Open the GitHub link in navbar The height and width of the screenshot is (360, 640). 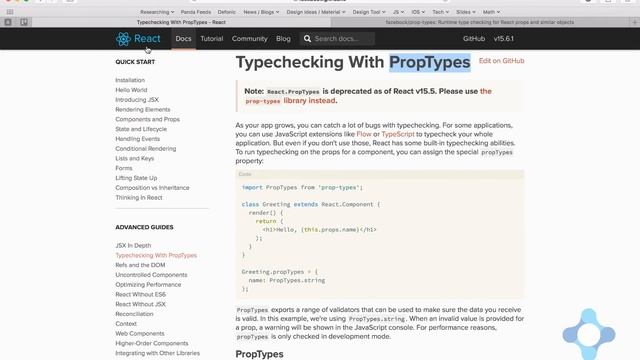tap(474, 39)
